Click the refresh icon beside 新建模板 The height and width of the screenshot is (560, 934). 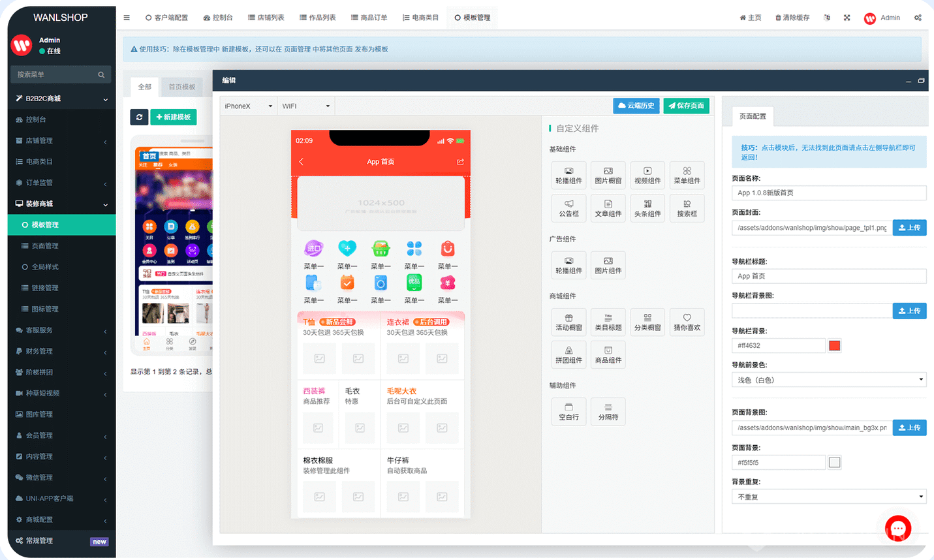(x=139, y=117)
